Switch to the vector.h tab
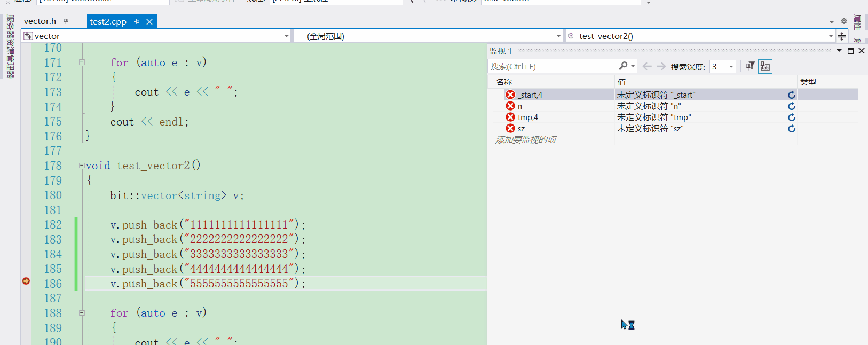The width and height of the screenshot is (868, 345). click(x=40, y=21)
